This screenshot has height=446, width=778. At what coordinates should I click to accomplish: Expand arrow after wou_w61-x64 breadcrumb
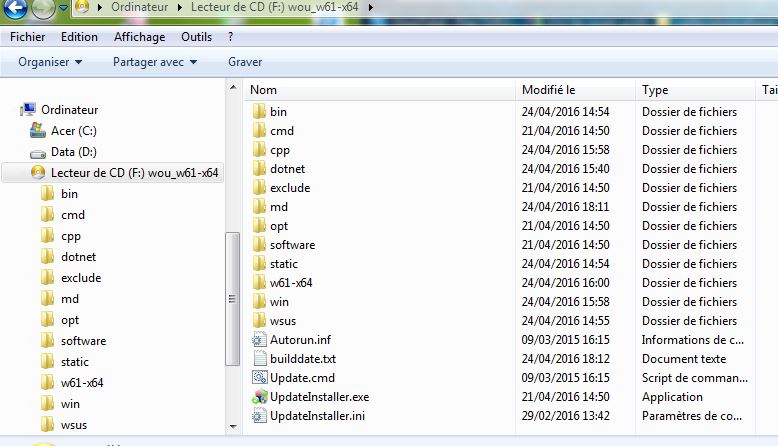click(x=370, y=7)
